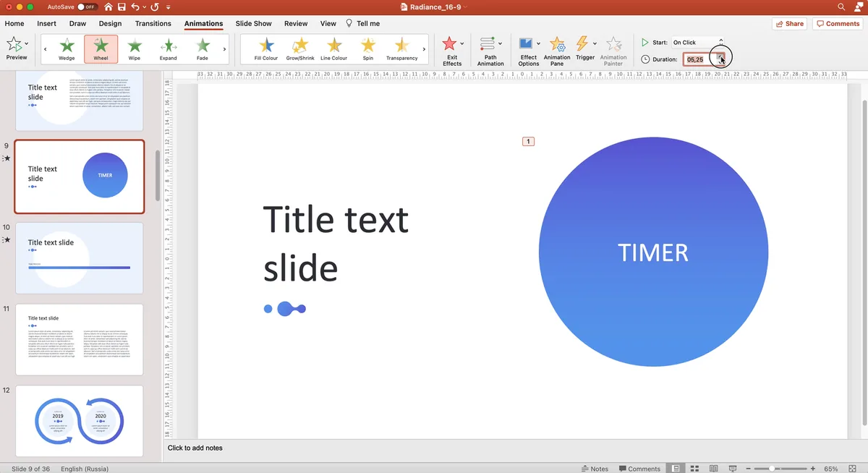
Task: Toggle AutoSave switch
Action: pyautogui.click(x=87, y=7)
